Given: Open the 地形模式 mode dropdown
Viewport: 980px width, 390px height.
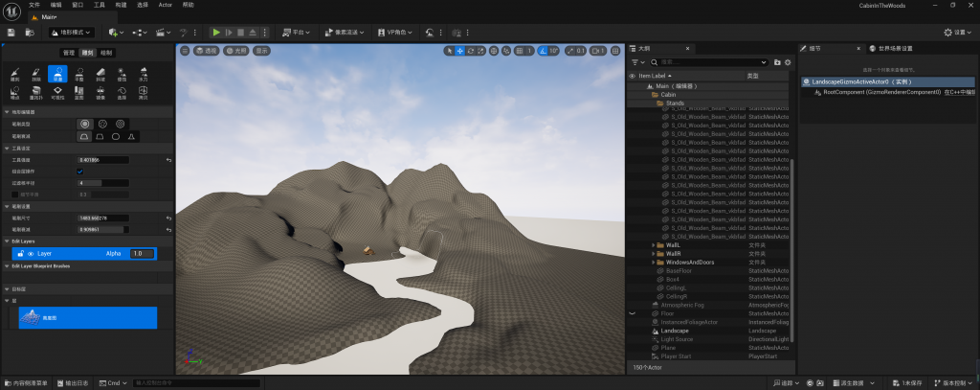Looking at the screenshot, I should point(72,32).
